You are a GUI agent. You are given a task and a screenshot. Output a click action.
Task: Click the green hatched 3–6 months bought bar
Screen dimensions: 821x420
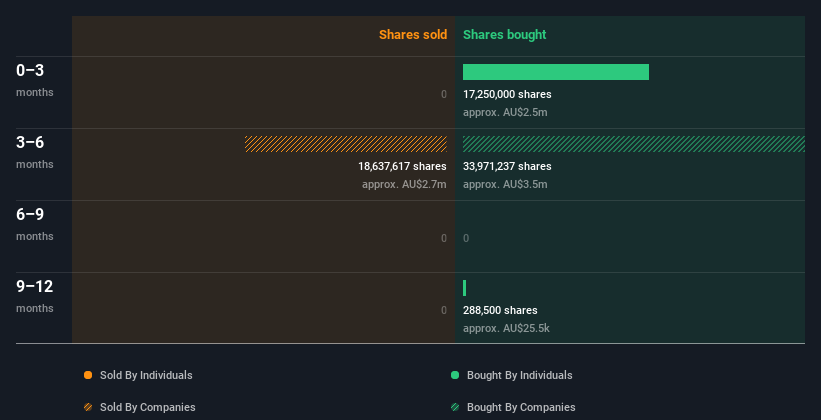(x=634, y=144)
